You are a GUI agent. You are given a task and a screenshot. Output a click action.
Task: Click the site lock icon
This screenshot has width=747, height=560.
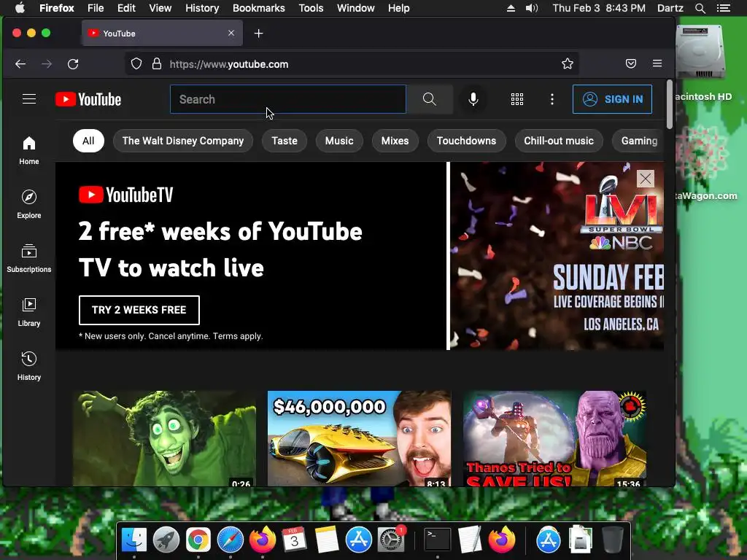point(157,64)
